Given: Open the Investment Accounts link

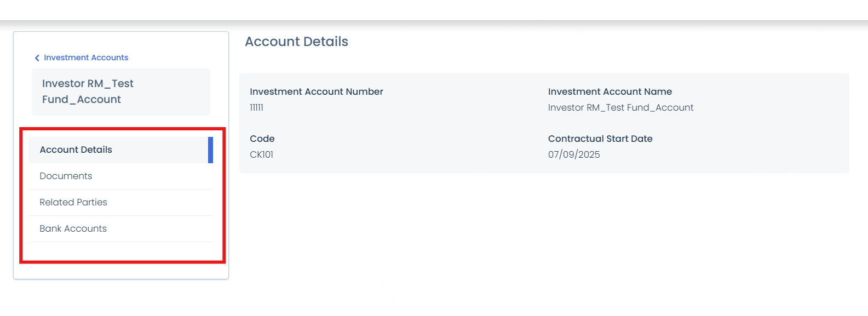Looking at the screenshot, I should [x=86, y=58].
